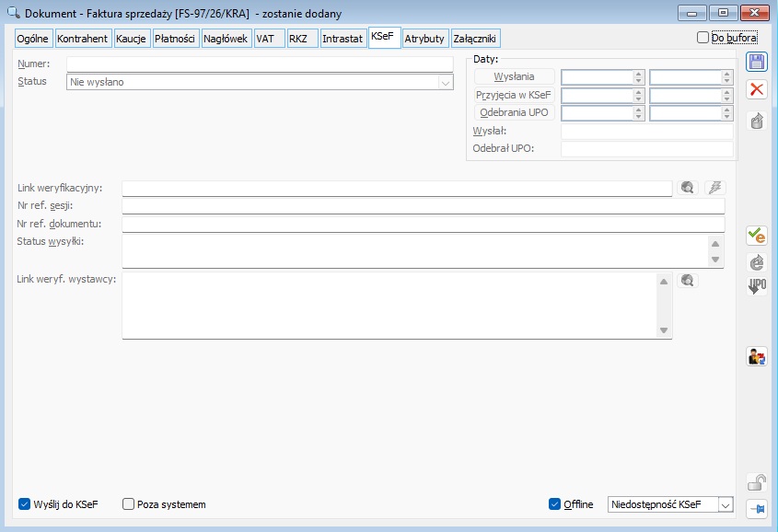Switch to the Ogólne tab
The width and height of the screenshot is (778, 532).
[x=33, y=39]
